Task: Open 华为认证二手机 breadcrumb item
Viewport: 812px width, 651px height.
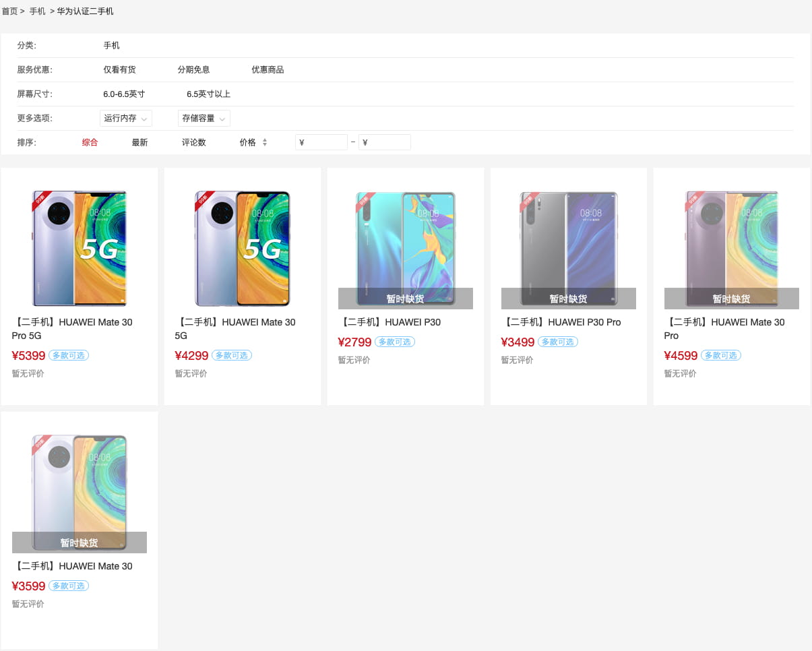Action: 85,11
